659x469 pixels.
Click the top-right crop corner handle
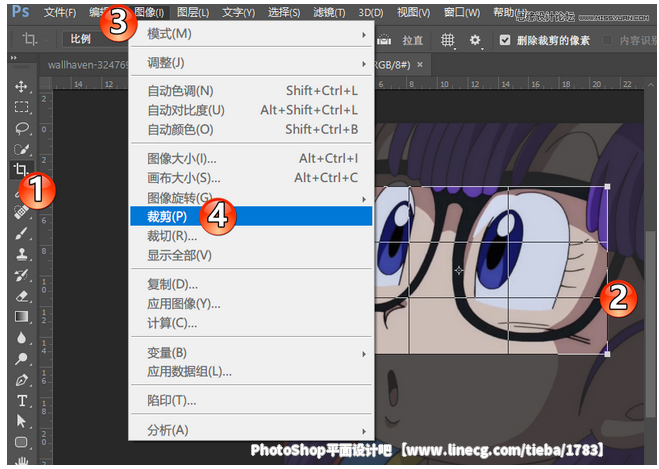point(607,186)
